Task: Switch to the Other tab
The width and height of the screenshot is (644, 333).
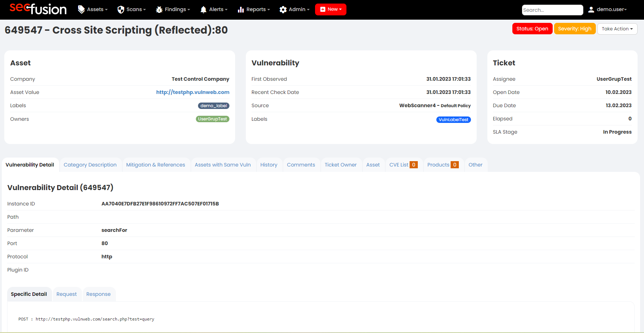Action: coord(475,165)
